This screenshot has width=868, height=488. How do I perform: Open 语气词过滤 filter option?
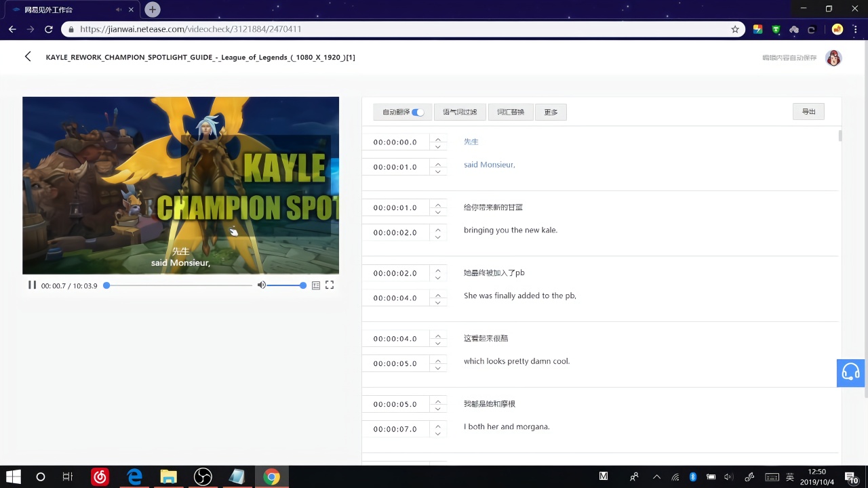point(460,112)
